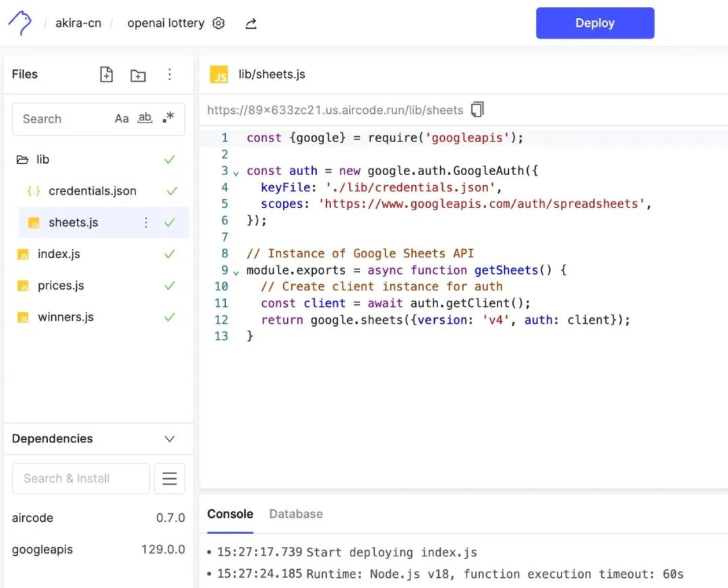Click 'await auth.getClient()' on line 11
The height and width of the screenshot is (588, 728).
448,303
